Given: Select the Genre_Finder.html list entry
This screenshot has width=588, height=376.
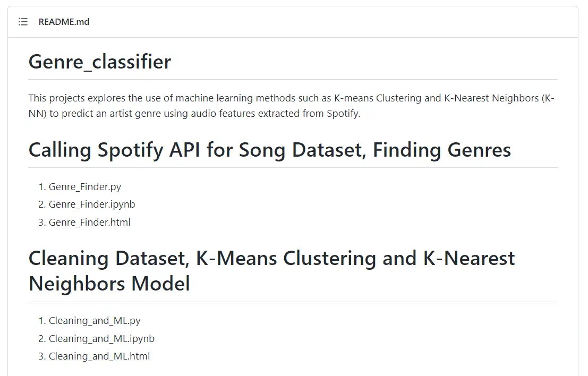Looking at the screenshot, I should click(89, 223).
